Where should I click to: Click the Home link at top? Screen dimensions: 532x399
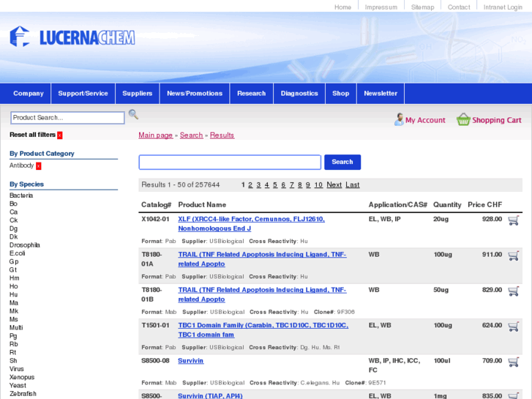pyautogui.click(x=342, y=7)
